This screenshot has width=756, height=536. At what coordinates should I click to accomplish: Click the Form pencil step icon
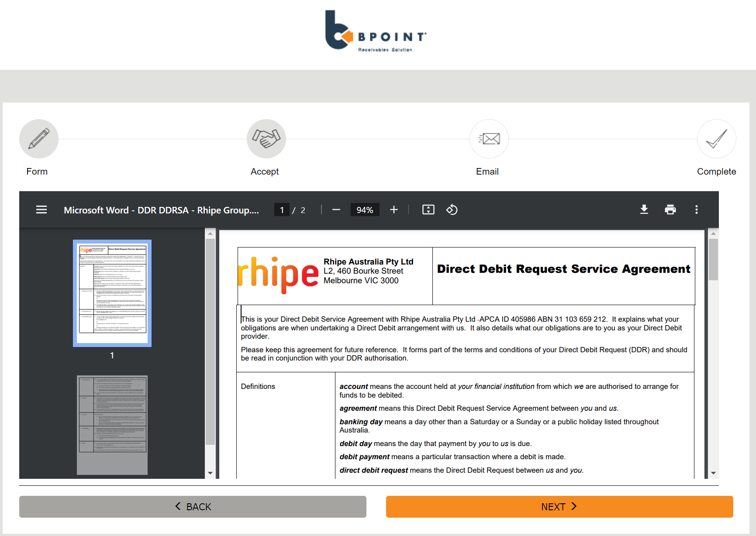pos(39,139)
